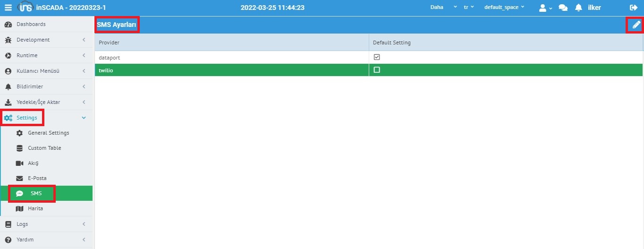Open the user account icon
The height and width of the screenshot is (249, 644).
542,8
